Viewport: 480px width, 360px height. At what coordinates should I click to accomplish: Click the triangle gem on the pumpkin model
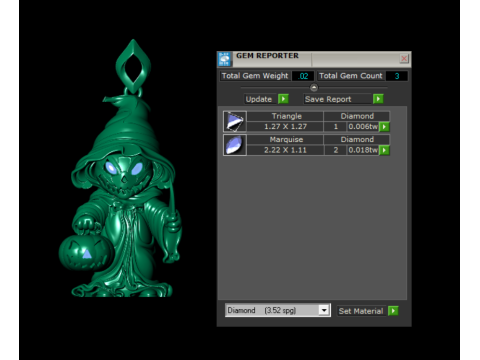coord(87,254)
